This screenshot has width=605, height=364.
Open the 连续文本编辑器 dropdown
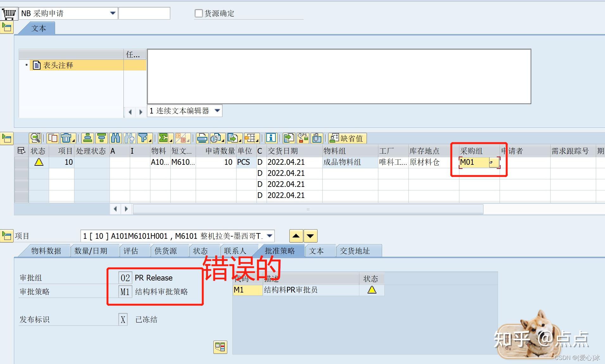pos(217,111)
